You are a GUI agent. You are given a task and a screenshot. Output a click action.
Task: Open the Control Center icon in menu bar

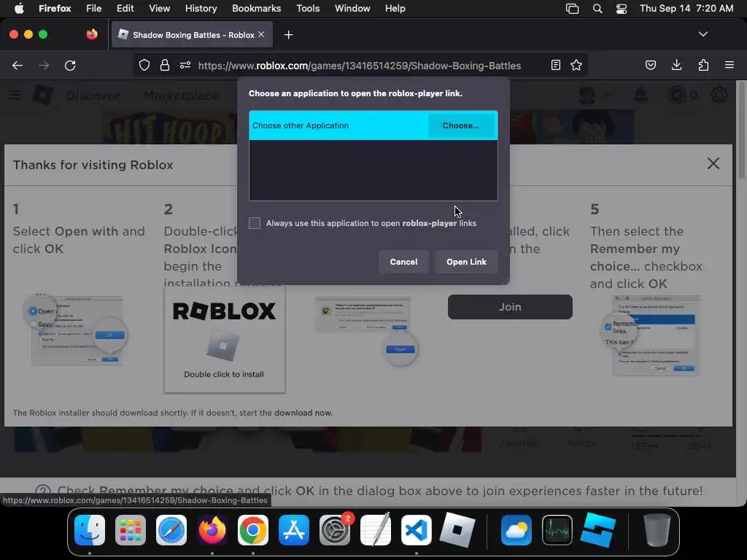(622, 9)
